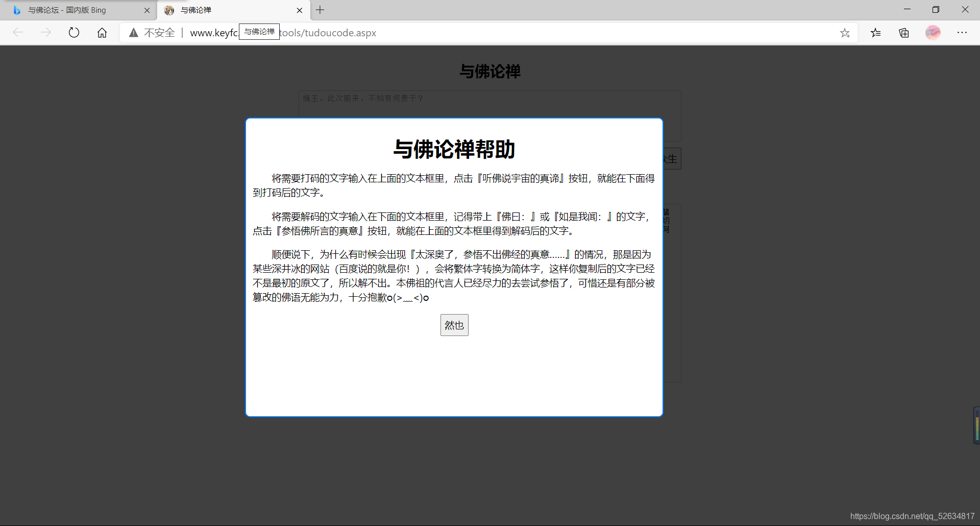The width and height of the screenshot is (980, 526).
Task: Click the top text input box
Action: click(490, 104)
